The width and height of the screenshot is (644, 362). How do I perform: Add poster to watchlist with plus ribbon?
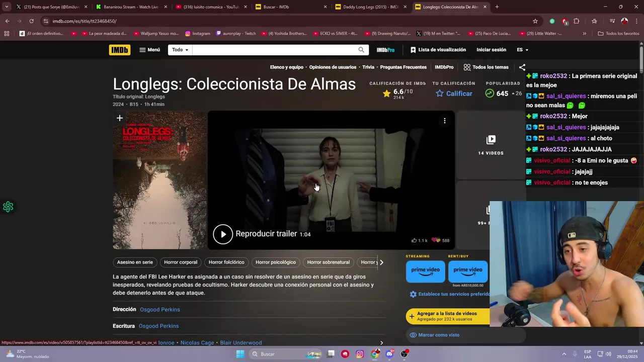click(x=120, y=119)
